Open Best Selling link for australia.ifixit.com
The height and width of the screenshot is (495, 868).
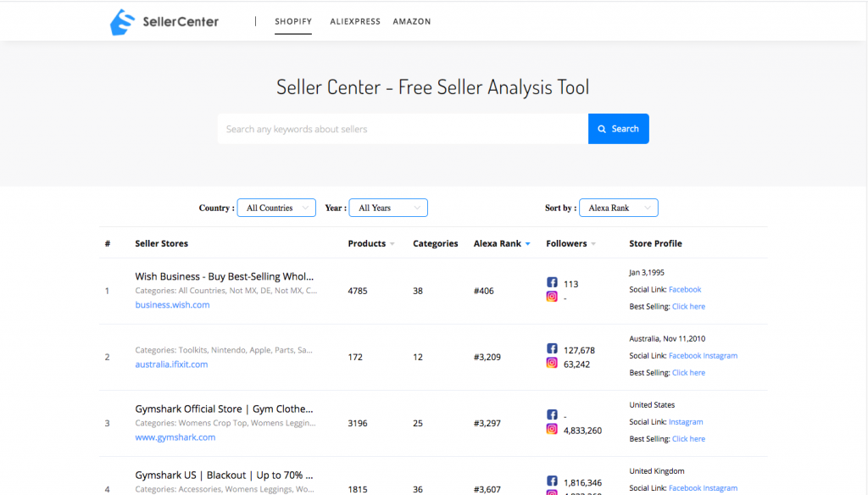point(688,373)
